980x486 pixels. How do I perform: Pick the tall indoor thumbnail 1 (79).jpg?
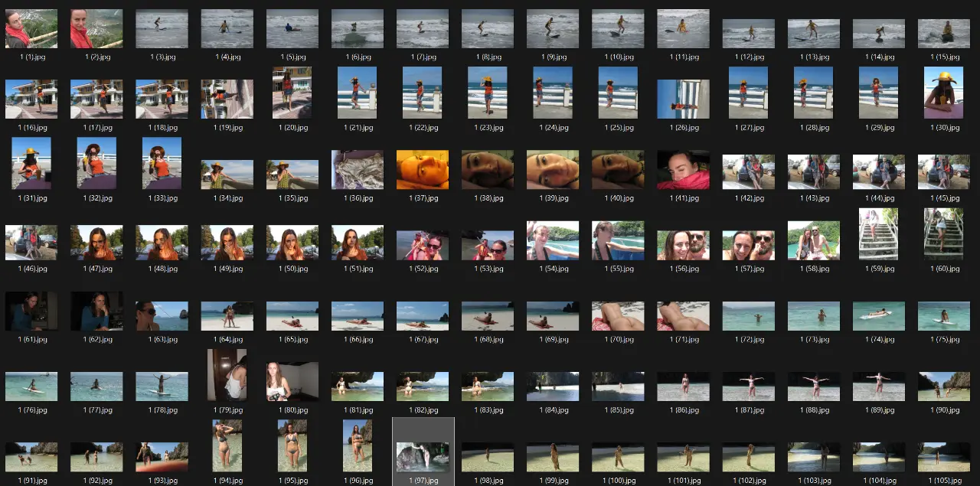(x=227, y=375)
